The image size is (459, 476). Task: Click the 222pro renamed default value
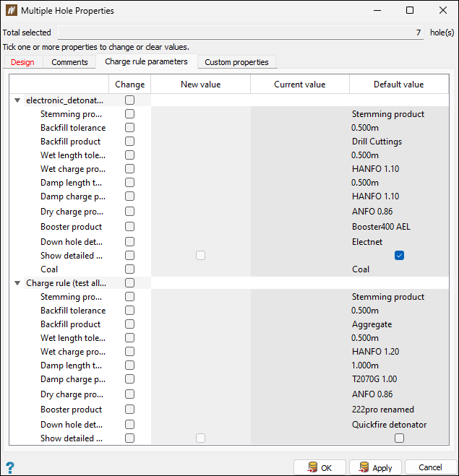383,410
